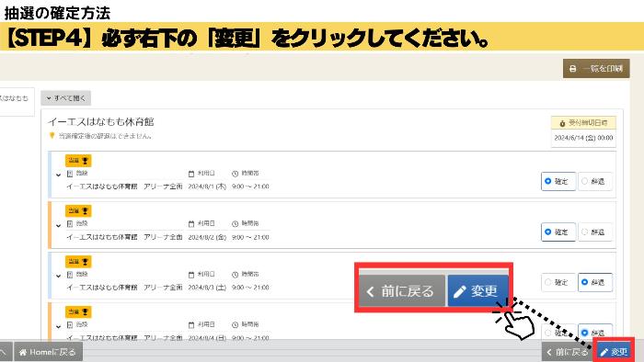Image resolution: width=644 pixels, height=362 pixels.
Task: Click the date text 2024/8/1 (木)
Action: (207, 187)
